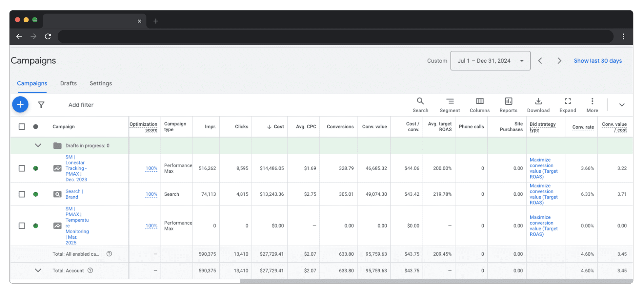Open the More options menu
The height and width of the screenshot is (304, 644).
pos(592,105)
